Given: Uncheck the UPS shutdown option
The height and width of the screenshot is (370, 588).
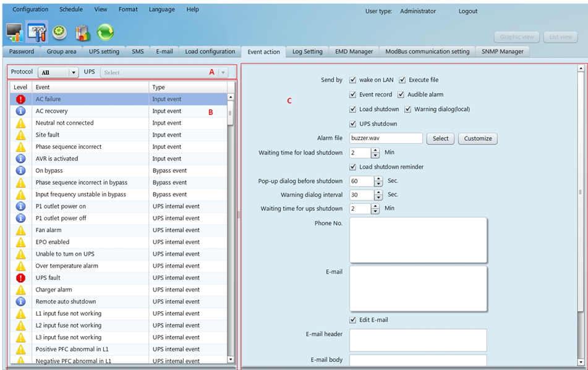Looking at the screenshot, I should pyautogui.click(x=352, y=124).
